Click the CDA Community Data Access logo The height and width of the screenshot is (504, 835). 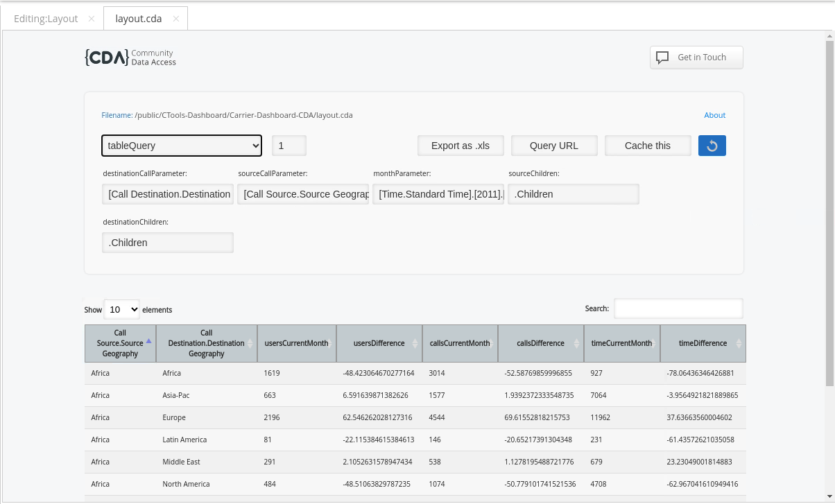click(130, 58)
